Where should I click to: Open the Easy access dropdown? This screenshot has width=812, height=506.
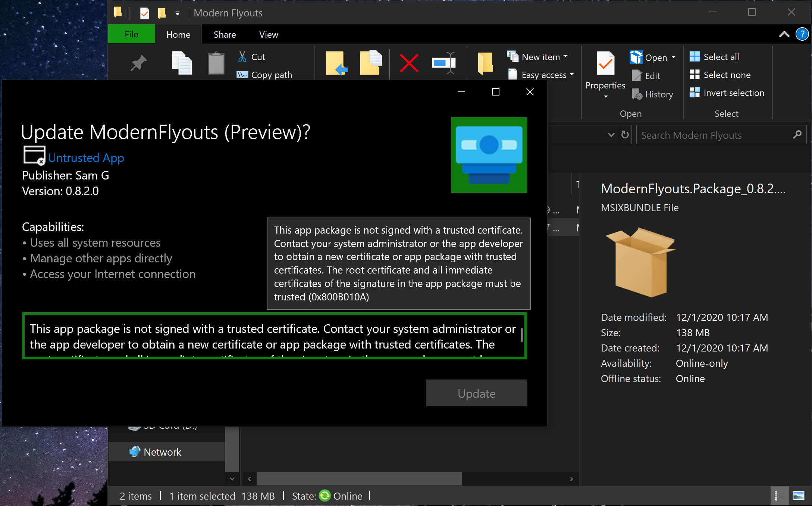(541, 75)
